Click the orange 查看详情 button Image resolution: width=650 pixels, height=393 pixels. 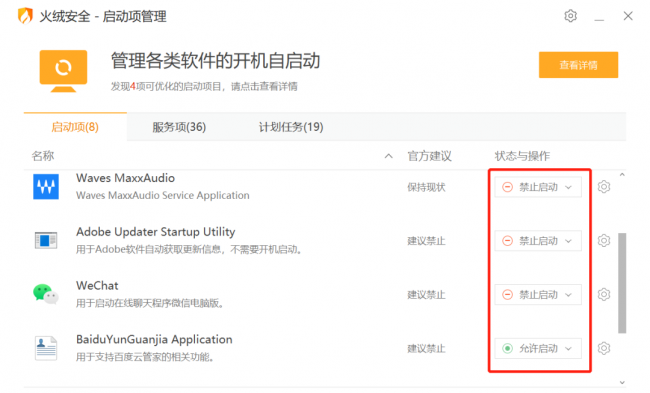click(578, 65)
